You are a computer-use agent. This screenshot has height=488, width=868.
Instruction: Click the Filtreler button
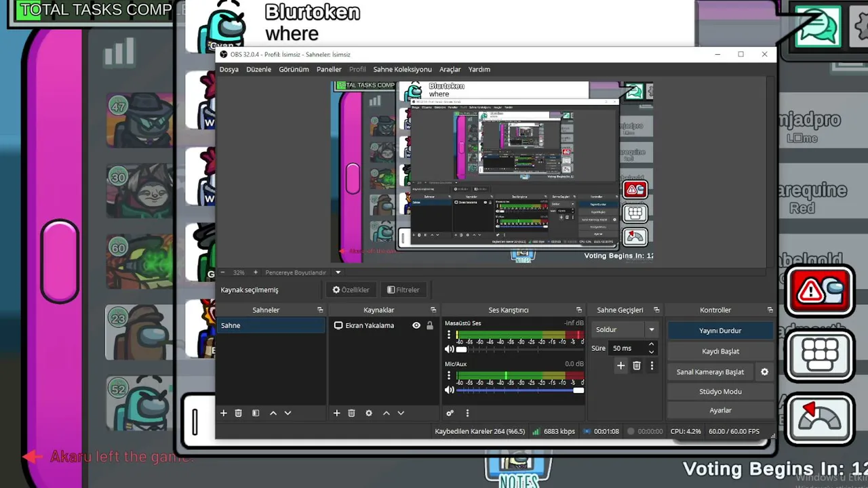pyautogui.click(x=403, y=290)
